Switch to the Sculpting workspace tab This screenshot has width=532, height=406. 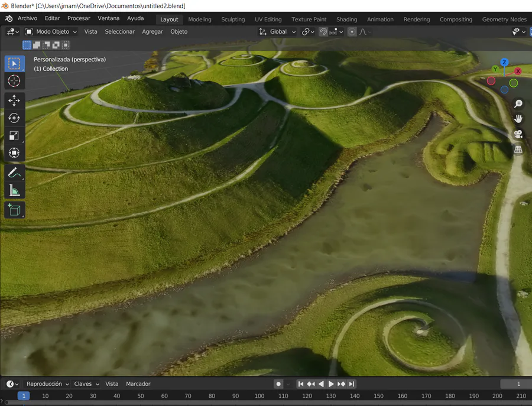pos(233,20)
